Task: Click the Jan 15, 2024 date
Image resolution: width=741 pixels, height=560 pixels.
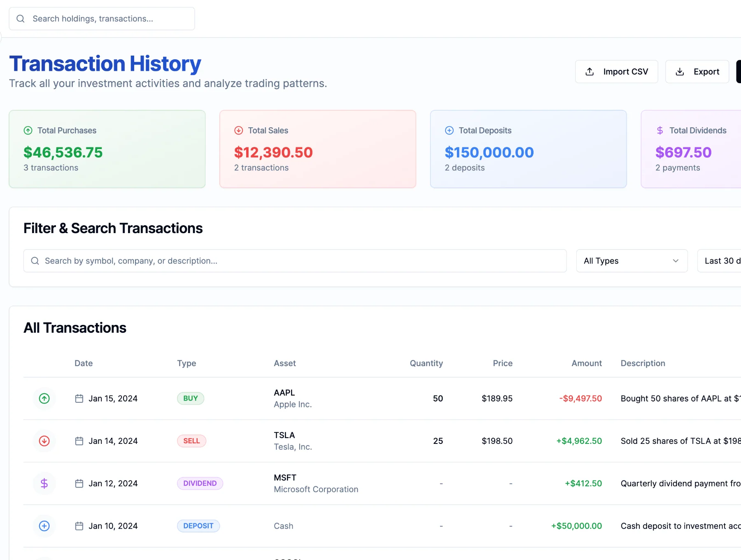Action: point(113,398)
